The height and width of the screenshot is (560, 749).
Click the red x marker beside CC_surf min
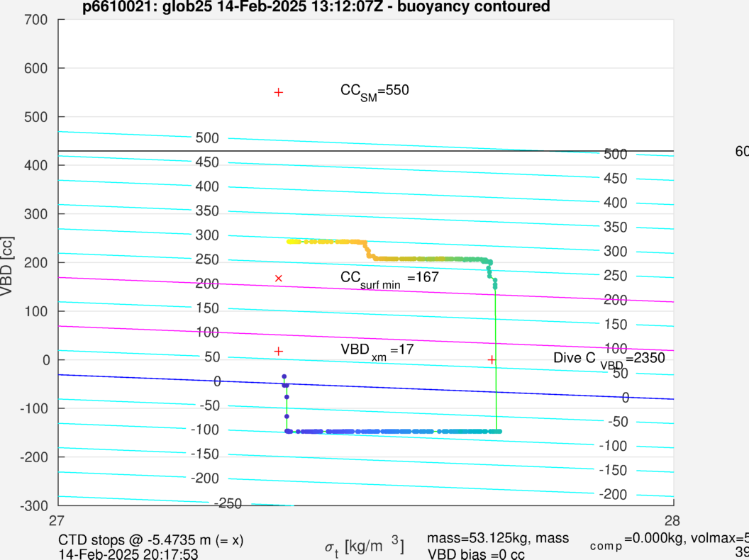pyautogui.click(x=279, y=278)
